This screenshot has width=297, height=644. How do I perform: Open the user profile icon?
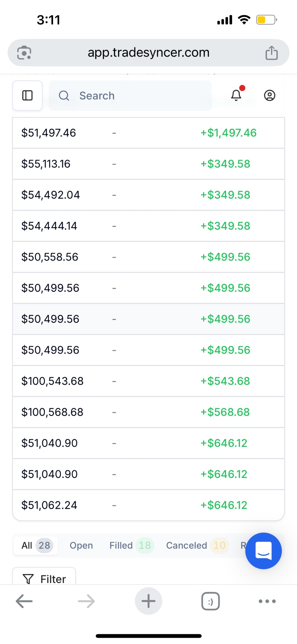click(269, 95)
